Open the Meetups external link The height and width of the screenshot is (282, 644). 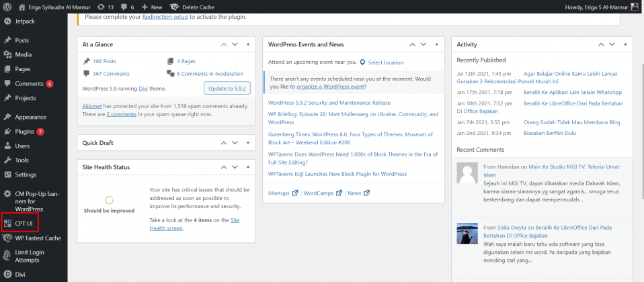[283, 193]
